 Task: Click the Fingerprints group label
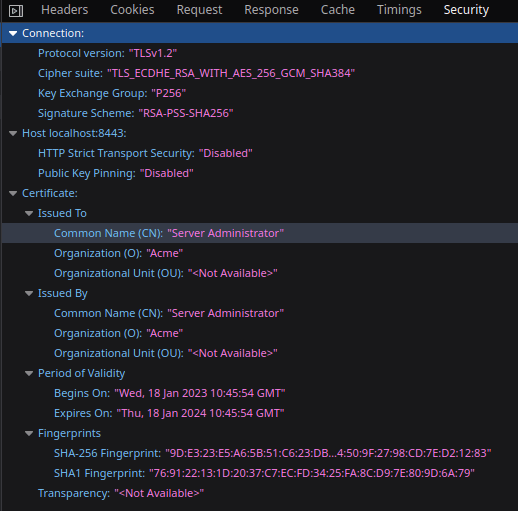69,433
